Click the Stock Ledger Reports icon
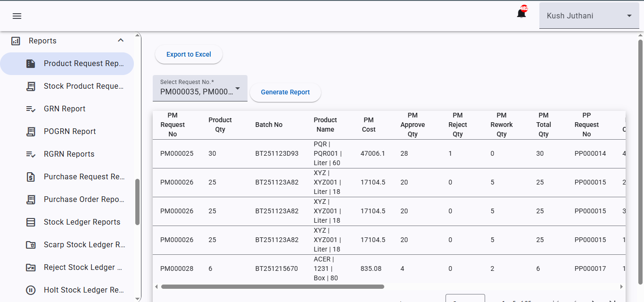Image resolution: width=644 pixels, height=302 pixels. 31,222
